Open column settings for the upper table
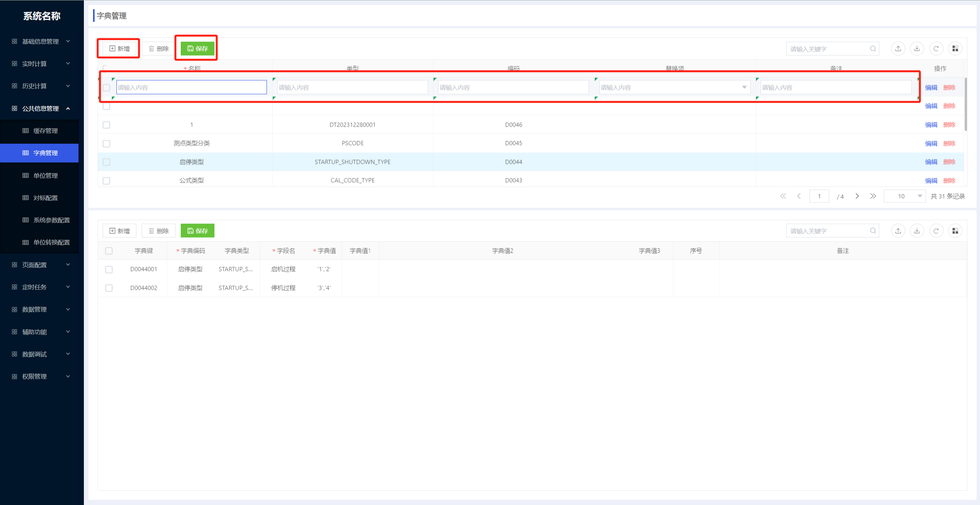 click(x=955, y=49)
